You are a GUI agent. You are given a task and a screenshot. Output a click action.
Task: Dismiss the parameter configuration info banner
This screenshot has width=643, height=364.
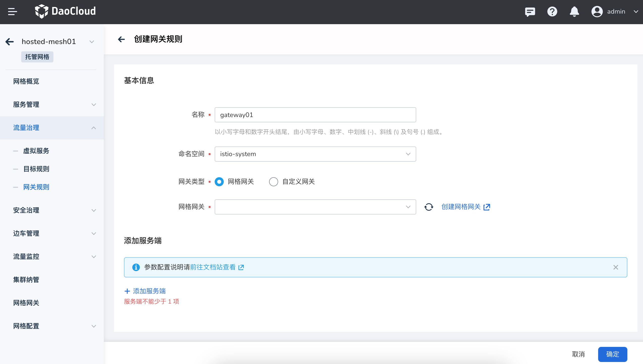616,267
